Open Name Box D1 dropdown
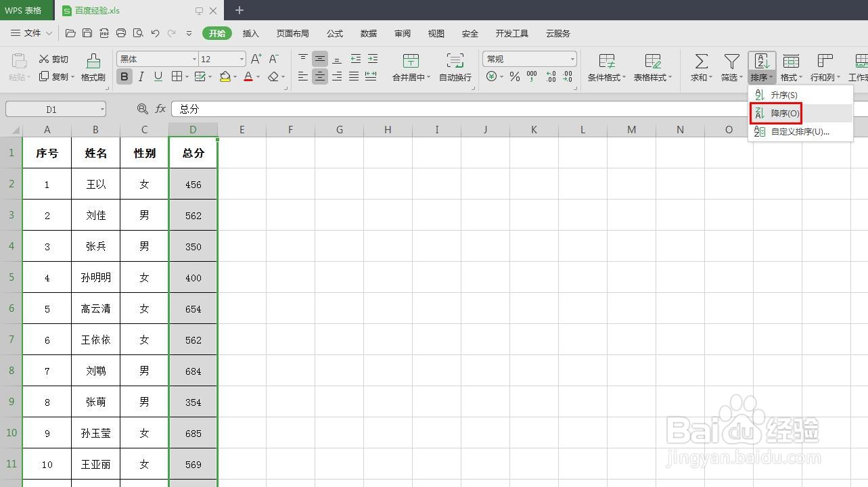 (102, 109)
